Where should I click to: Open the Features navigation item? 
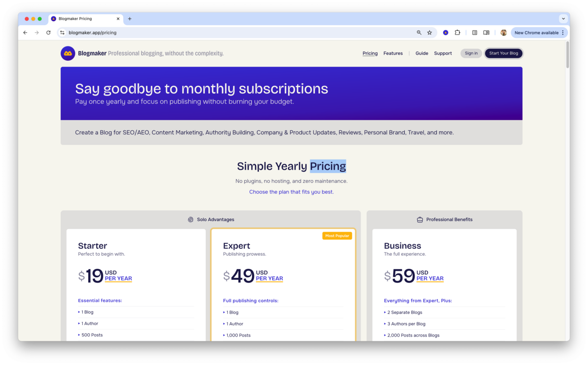[x=393, y=53]
